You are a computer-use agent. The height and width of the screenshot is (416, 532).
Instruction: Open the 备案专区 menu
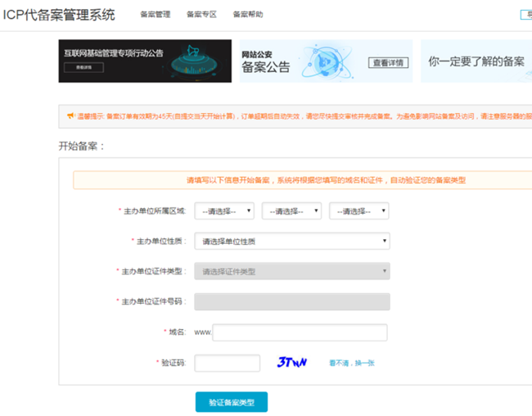[201, 14]
